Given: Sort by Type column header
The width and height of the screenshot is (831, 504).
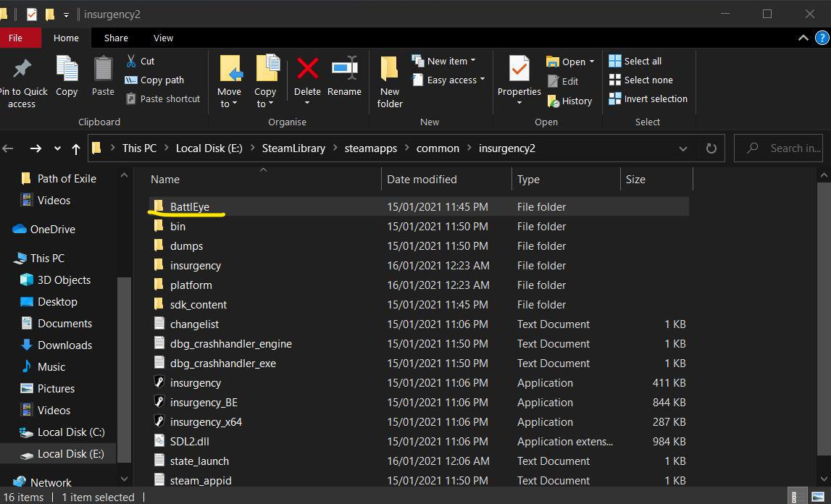Looking at the screenshot, I should tap(528, 180).
